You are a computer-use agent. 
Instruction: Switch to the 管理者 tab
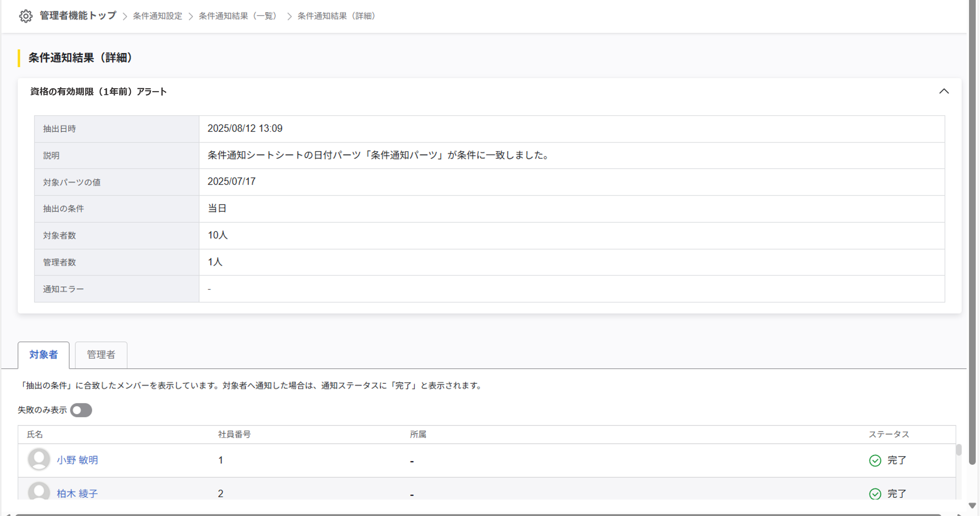click(101, 355)
